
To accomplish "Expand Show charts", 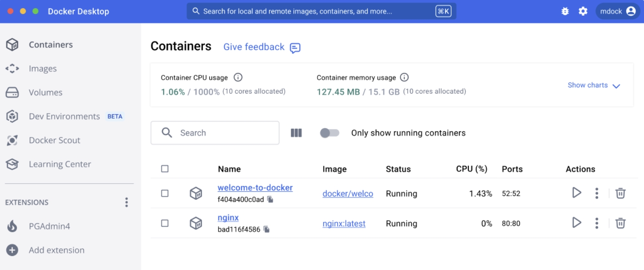I will (x=594, y=85).
